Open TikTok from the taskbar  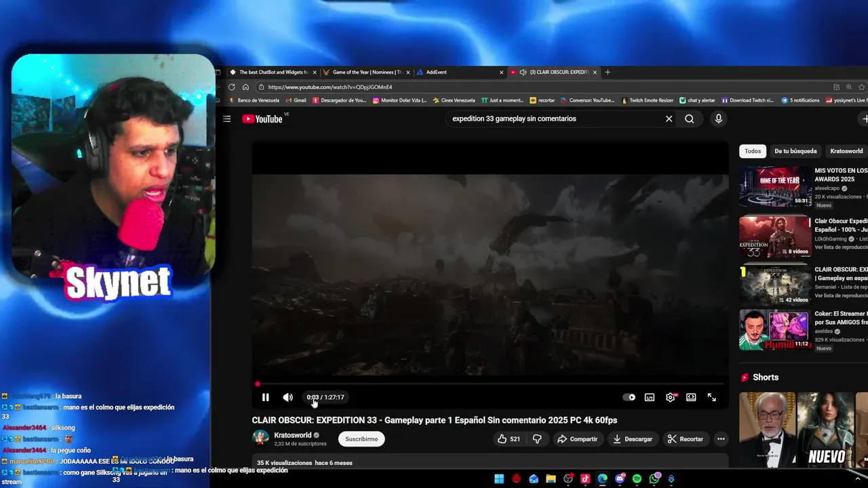click(x=585, y=479)
